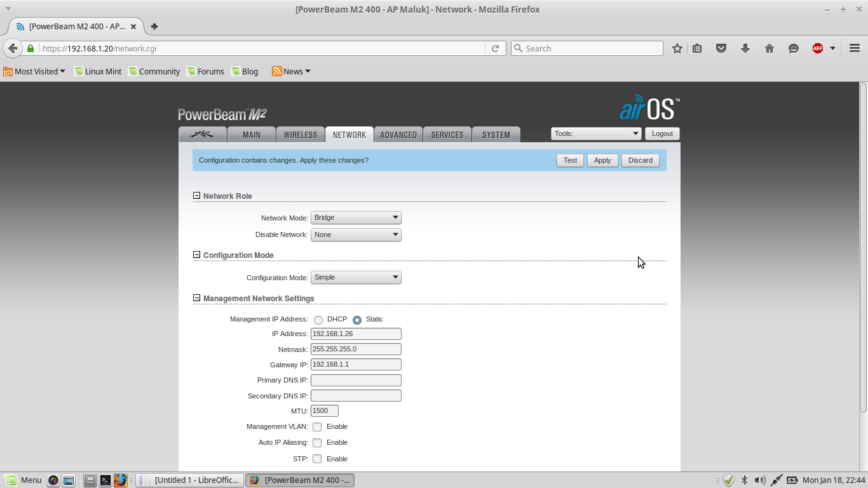Collapse the Management Network Settings section
Image resolution: width=868 pixels, height=488 pixels.
196,298
